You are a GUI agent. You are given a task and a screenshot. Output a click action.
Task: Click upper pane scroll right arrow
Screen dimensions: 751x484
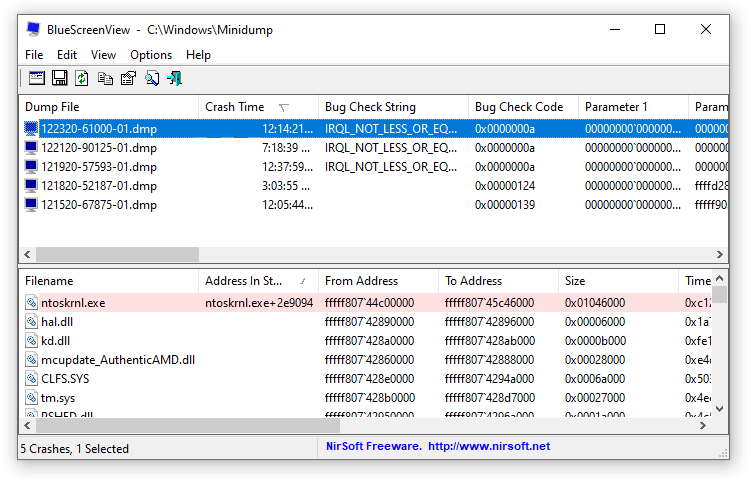(719, 254)
